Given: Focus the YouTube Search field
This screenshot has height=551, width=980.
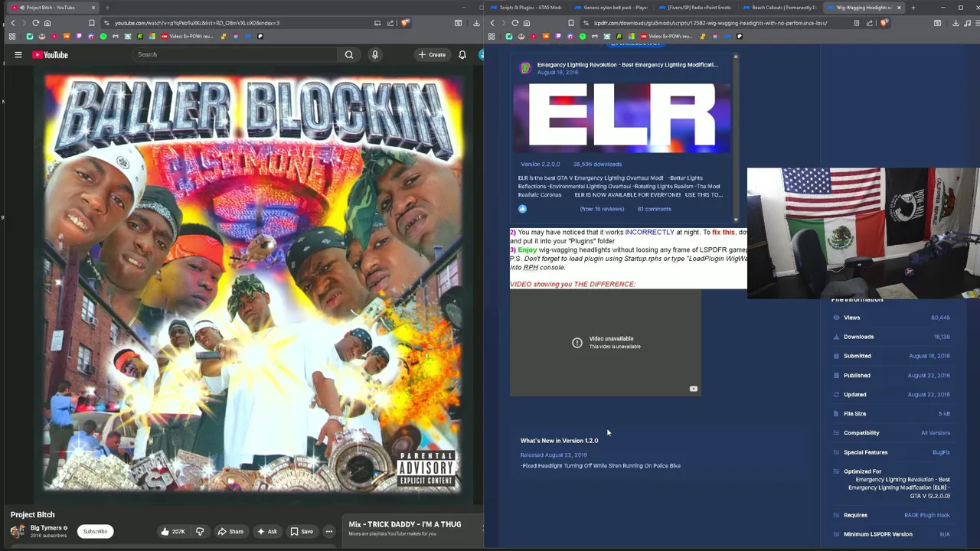Looking at the screenshot, I should [x=234, y=54].
